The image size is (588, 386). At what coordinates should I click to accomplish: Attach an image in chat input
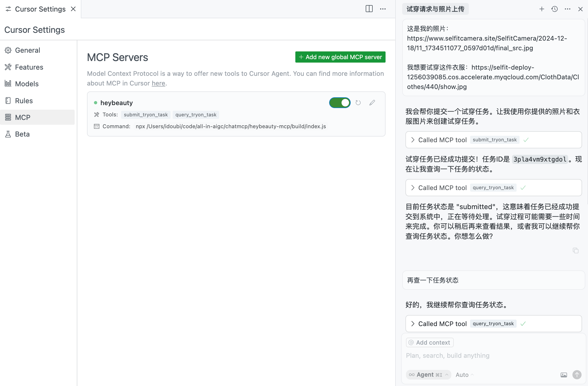click(x=564, y=375)
